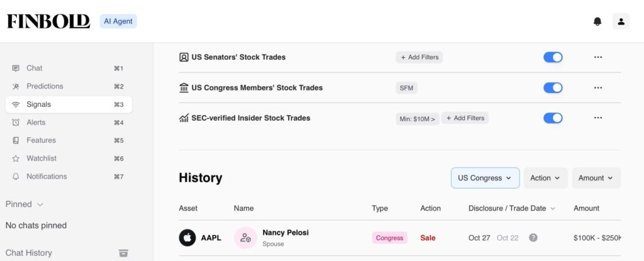This screenshot has height=261, width=644.
Task: Switch off SEC-verified Insider Stock Trades
Action: (553, 118)
